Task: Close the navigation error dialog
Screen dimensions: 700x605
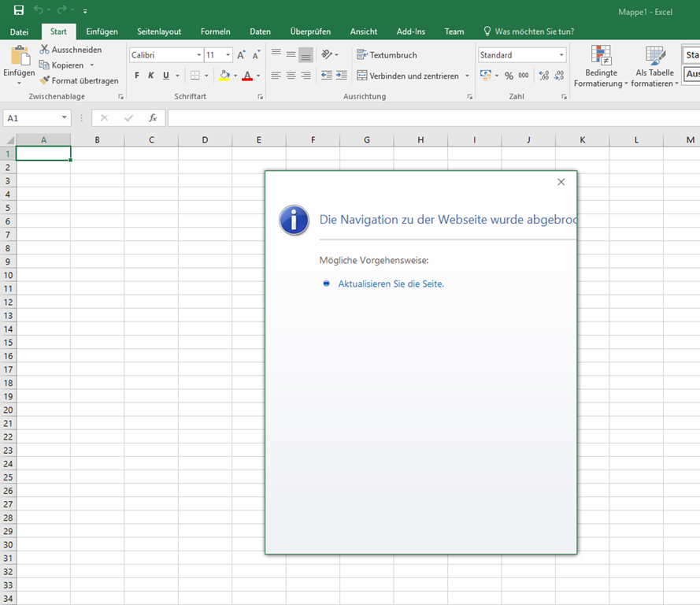Action: click(561, 182)
